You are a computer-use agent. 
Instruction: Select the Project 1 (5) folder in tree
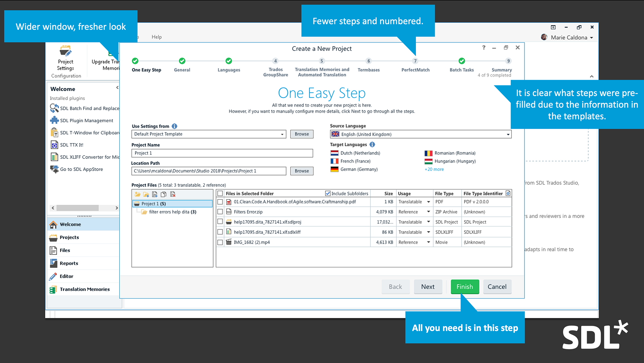[172, 204]
